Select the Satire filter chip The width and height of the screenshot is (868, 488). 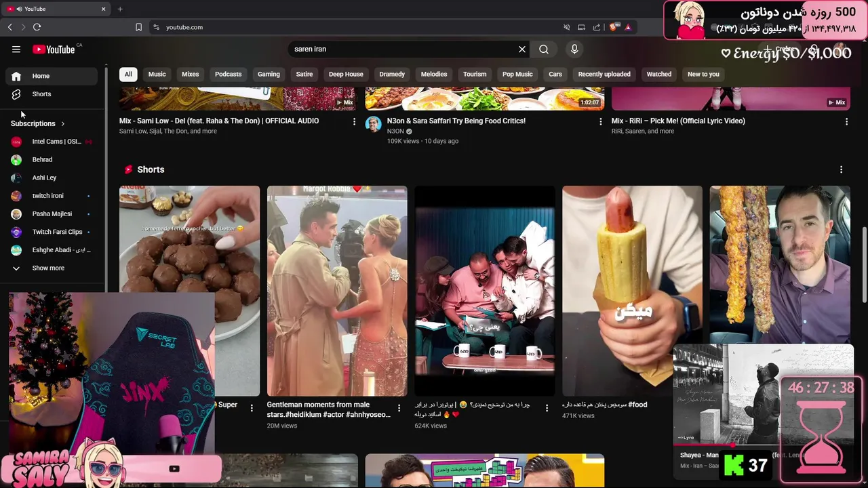point(304,75)
